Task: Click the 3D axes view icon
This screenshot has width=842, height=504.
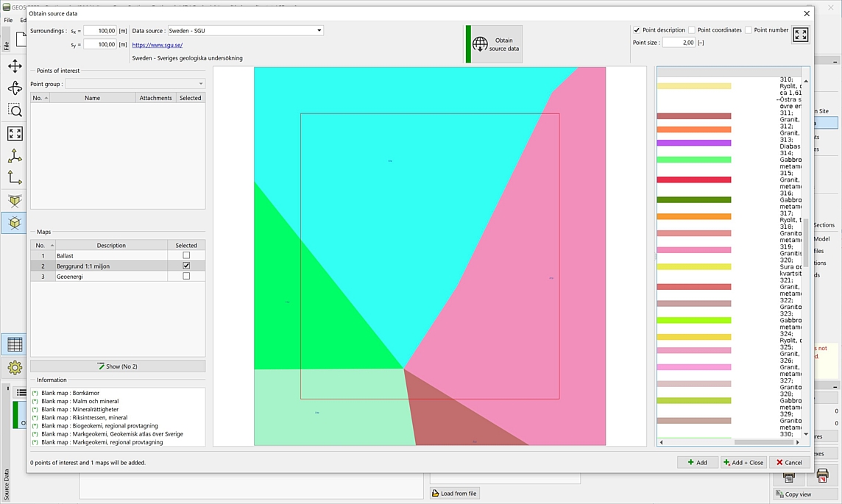Action: [x=15, y=156]
